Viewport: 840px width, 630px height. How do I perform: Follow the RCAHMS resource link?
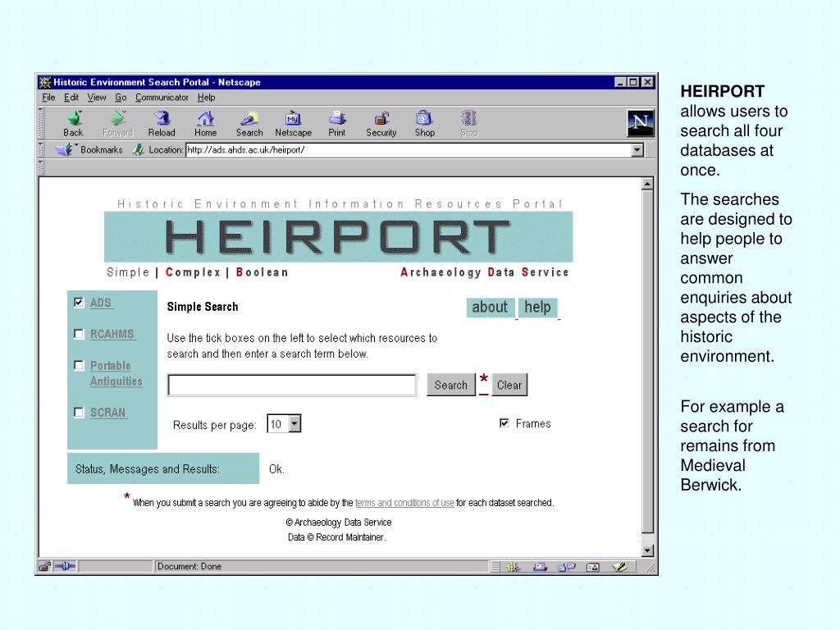coord(112,334)
